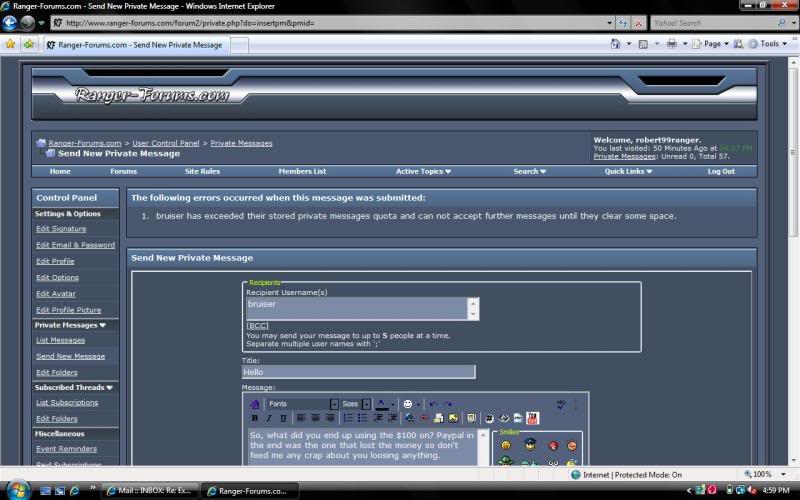The image size is (800, 500).
Task: Click the red toolbar icon after the PHP icon
Action: tap(533, 418)
